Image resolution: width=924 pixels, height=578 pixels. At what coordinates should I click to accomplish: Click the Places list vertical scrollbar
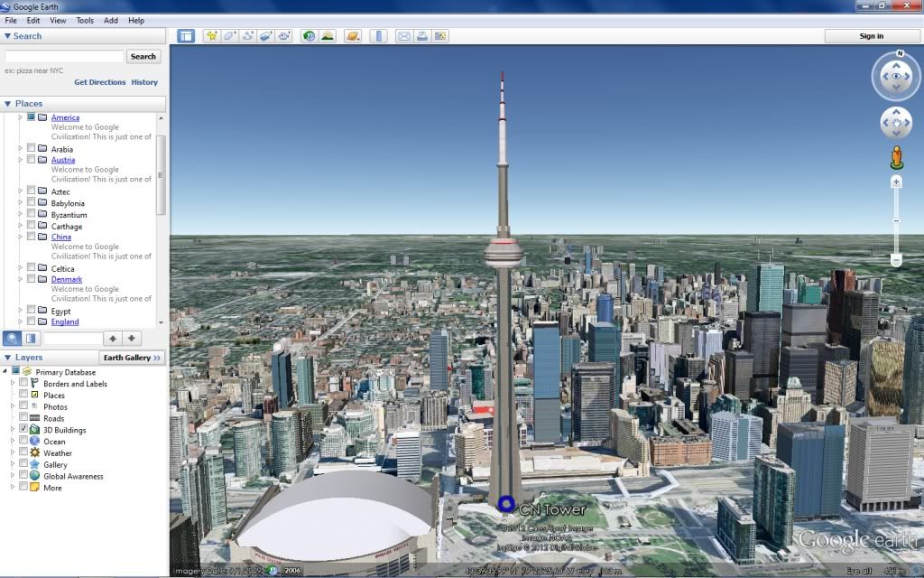(x=161, y=175)
